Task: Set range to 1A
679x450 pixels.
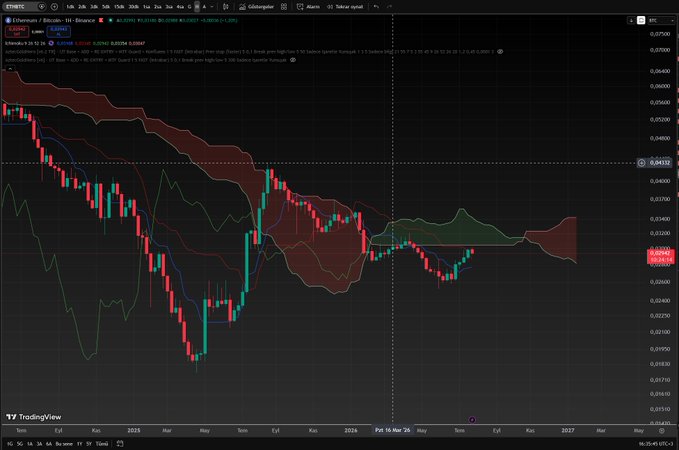Action: pos(30,444)
